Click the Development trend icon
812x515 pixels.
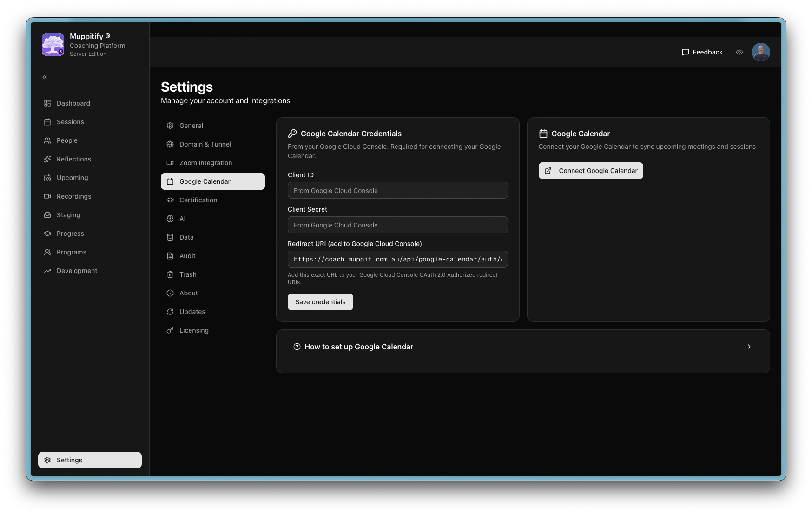click(x=47, y=271)
